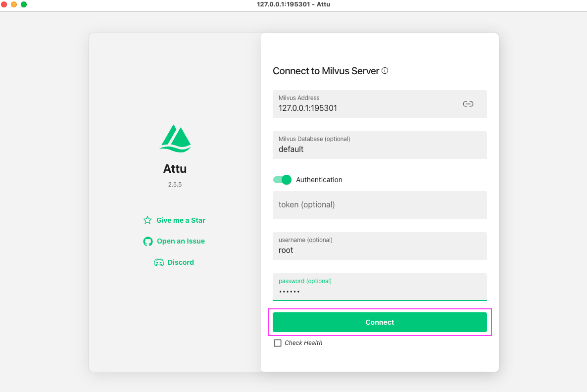The height and width of the screenshot is (392, 587).
Task: Focus the username field containing root
Action: [380, 246]
